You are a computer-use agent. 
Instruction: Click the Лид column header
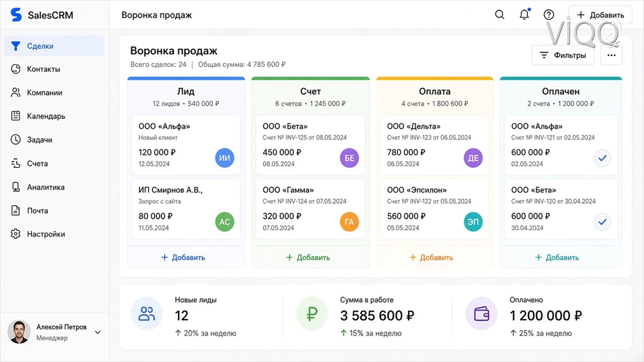186,92
